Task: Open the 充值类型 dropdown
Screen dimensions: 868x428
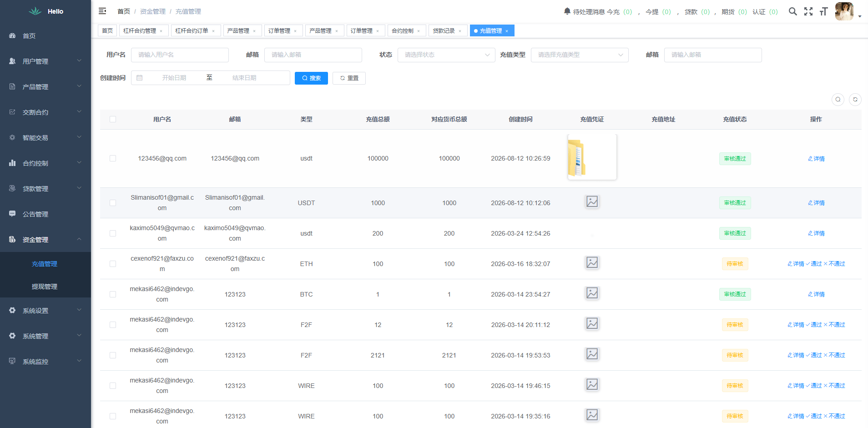Action: point(580,55)
